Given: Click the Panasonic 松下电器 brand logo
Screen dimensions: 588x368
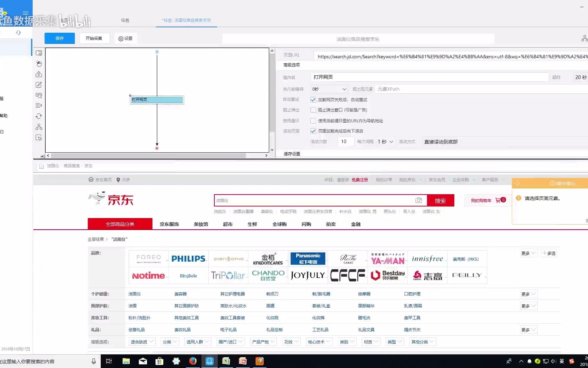Looking at the screenshot, I should (x=308, y=259).
